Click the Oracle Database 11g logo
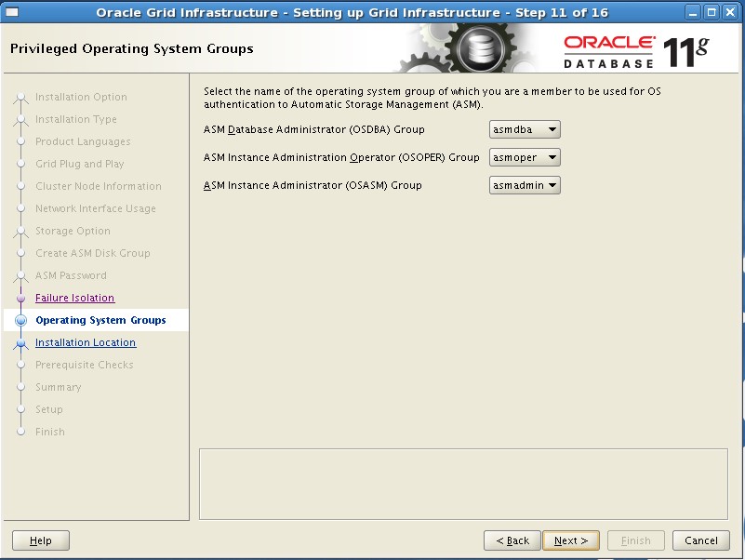This screenshot has height=560, width=745. 637,52
